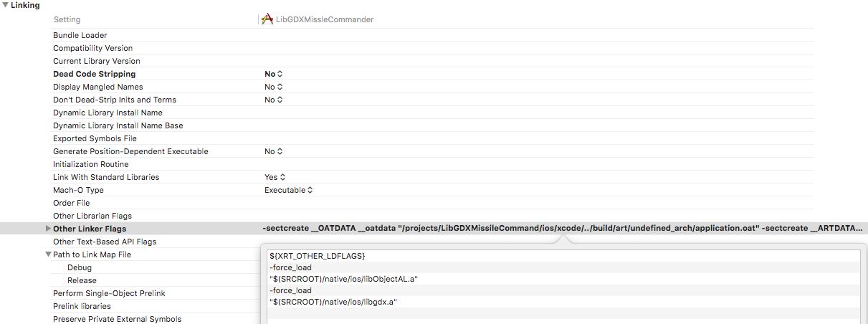This screenshot has height=324, width=868.
Task: Select the Release link map row
Action: (x=82, y=280)
